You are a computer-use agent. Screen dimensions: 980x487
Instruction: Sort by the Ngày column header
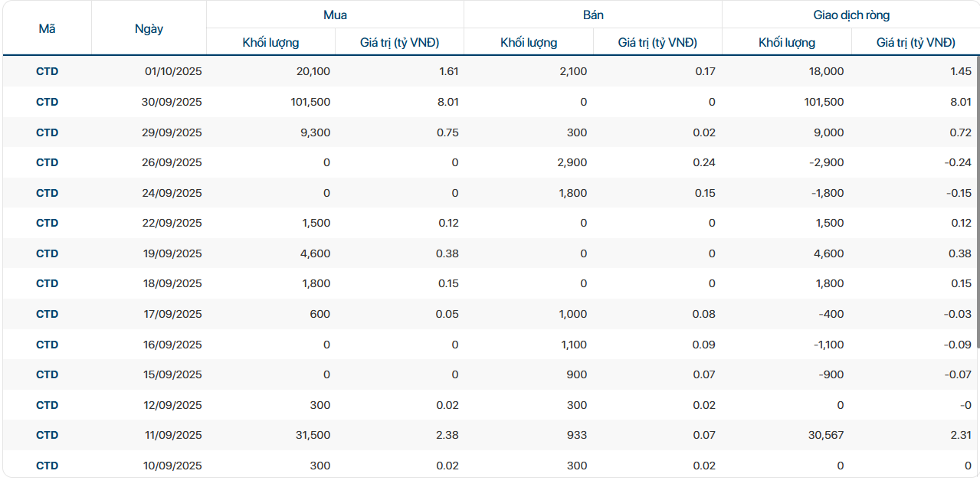(x=149, y=28)
